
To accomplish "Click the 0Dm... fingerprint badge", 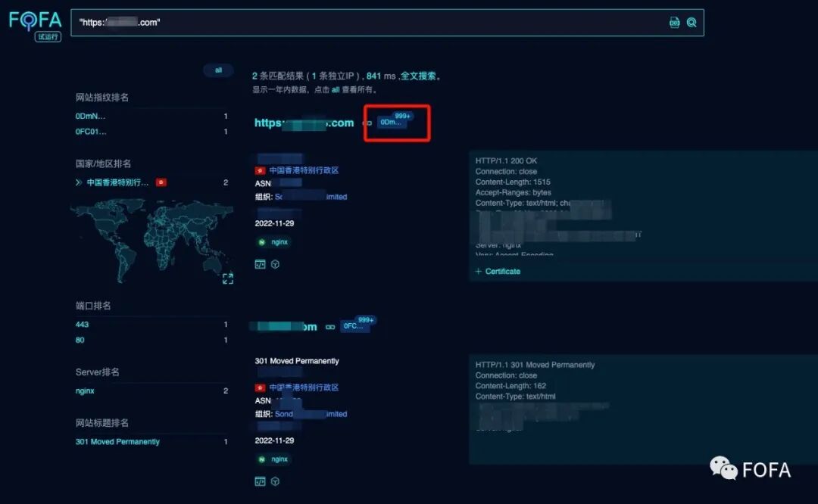I will (391, 122).
